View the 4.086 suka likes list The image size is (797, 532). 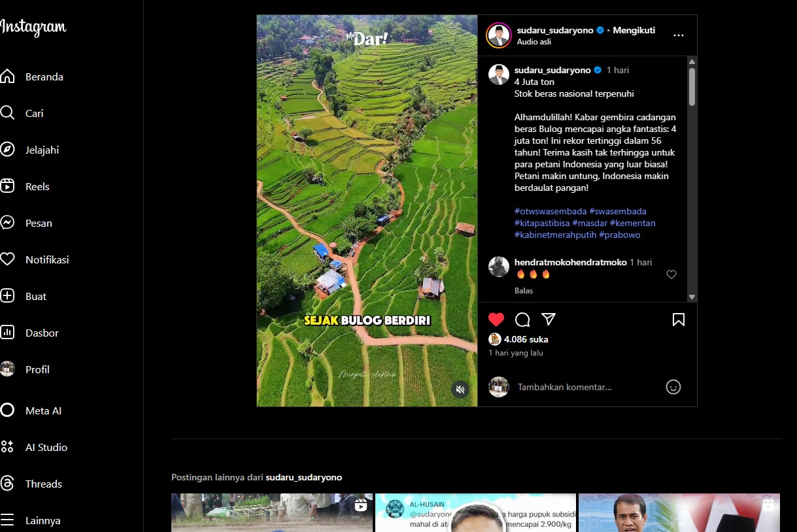(x=526, y=339)
